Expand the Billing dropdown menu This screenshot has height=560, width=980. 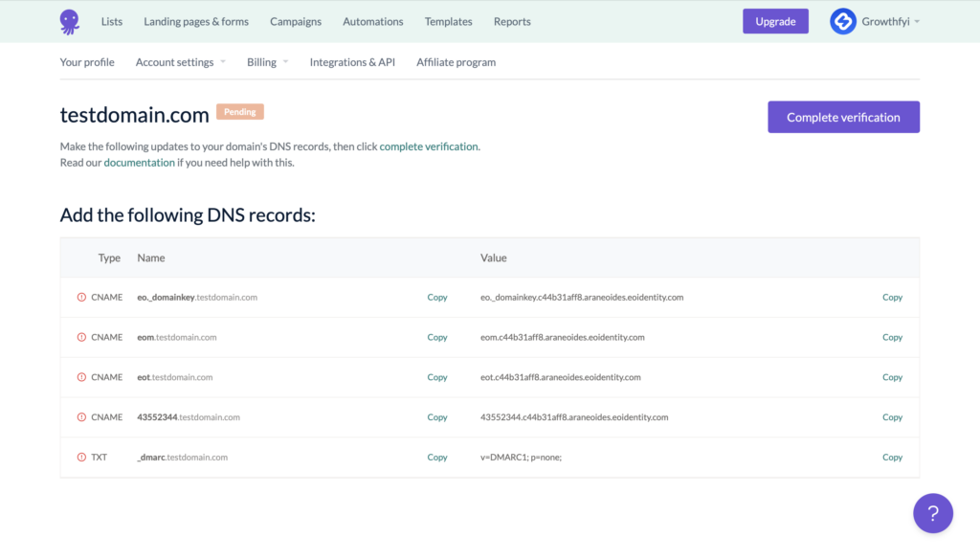[267, 62]
